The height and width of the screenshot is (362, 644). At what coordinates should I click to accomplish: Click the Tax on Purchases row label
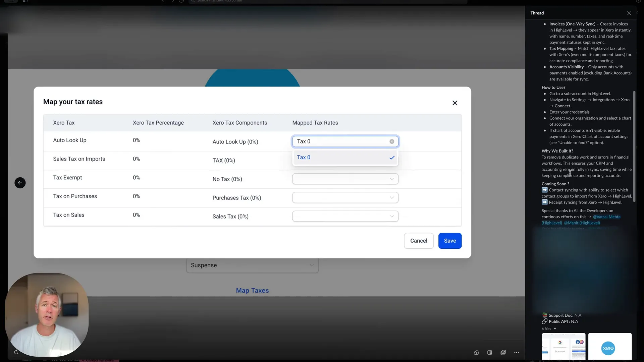click(x=75, y=196)
